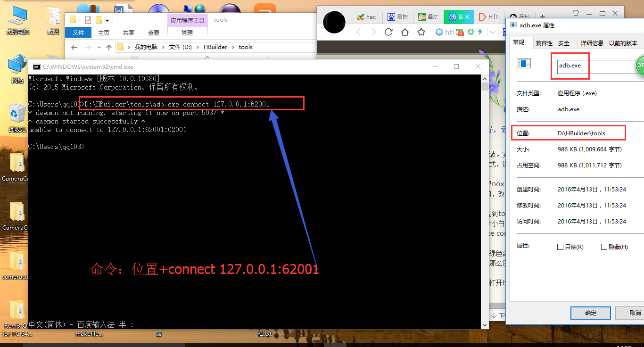Viewport: 644px width, 347px height.
Task: Expand the chevron before 我的电脑 in the breadcrumb
Action: coord(129,47)
